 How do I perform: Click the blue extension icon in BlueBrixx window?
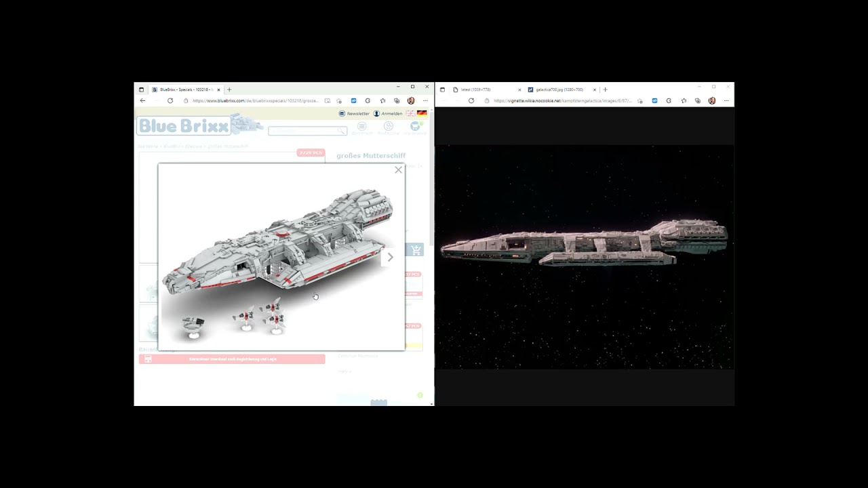353,100
